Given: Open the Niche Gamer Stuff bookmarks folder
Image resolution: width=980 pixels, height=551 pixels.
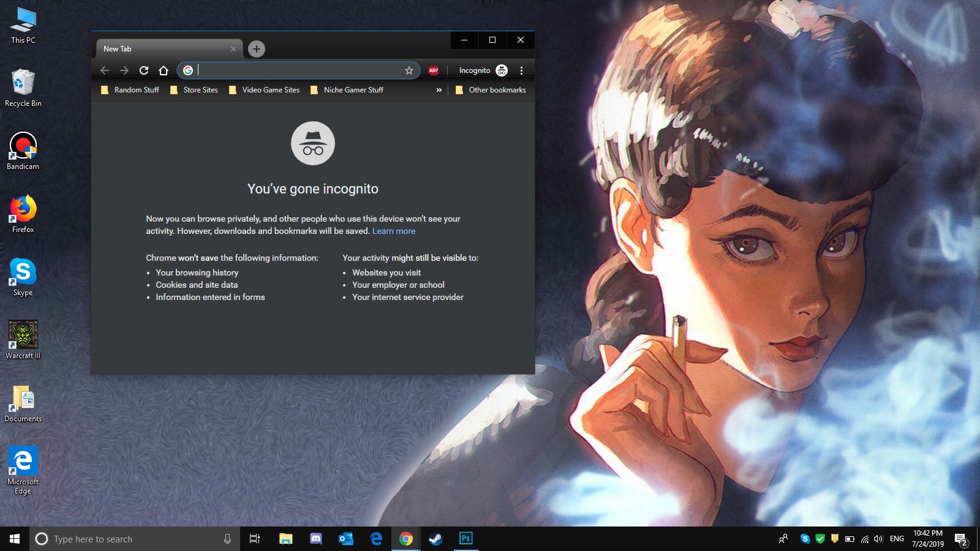Looking at the screenshot, I should 347,90.
